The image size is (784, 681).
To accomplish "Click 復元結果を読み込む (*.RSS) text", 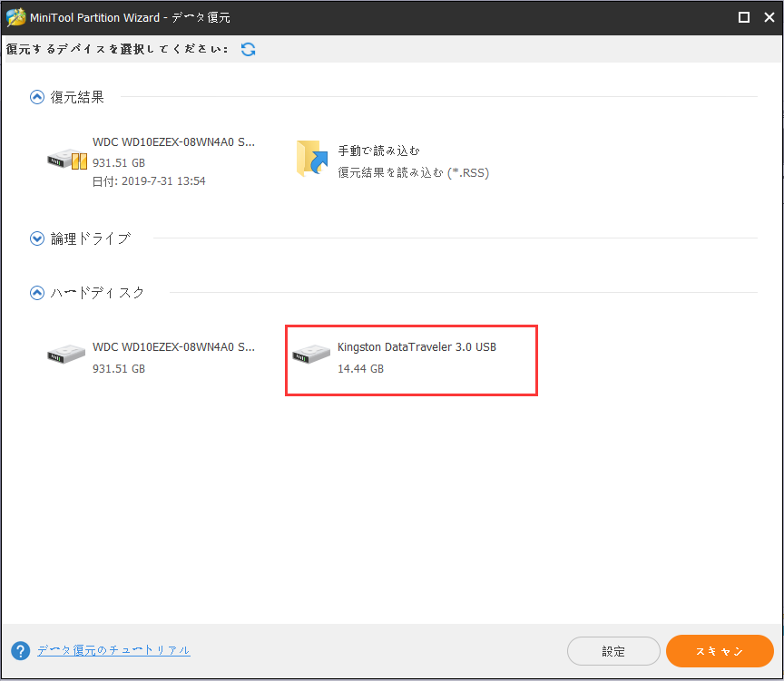I will [x=413, y=172].
